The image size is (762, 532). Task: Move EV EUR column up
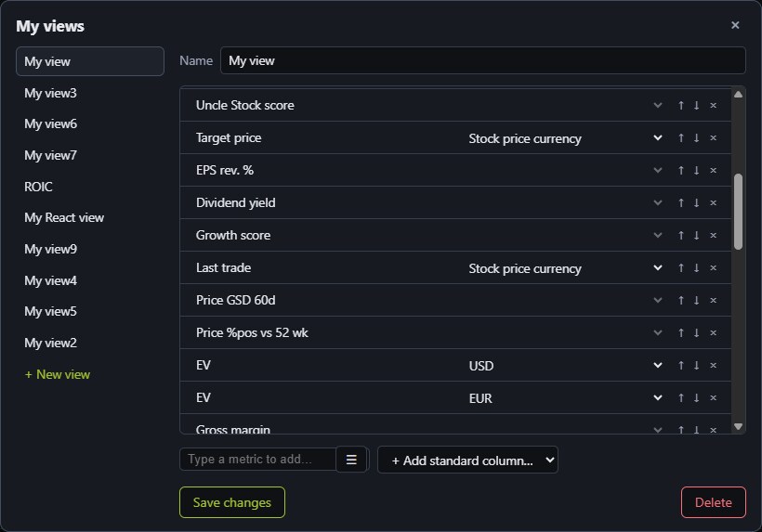coord(681,398)
